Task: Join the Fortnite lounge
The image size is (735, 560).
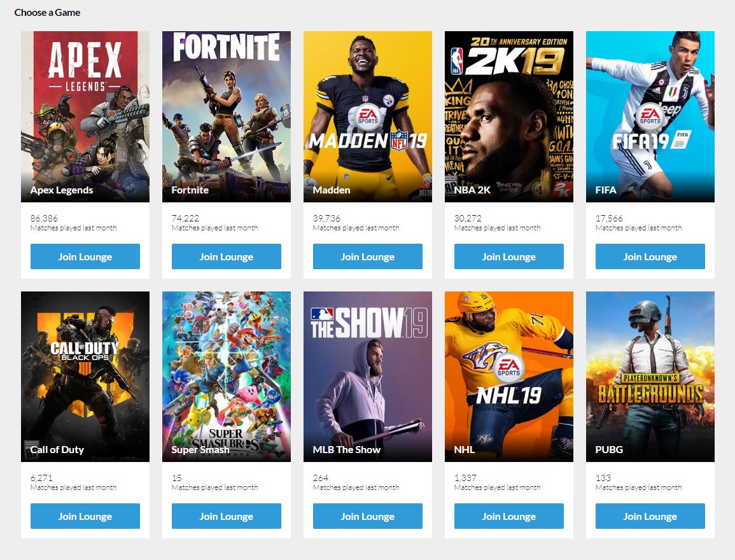Action: coord(227,256)
